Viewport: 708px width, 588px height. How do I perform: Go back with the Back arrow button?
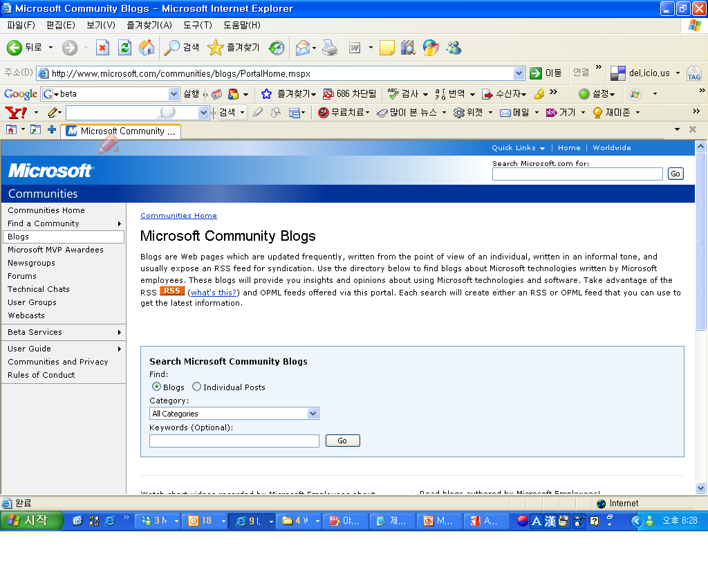(24, 48)
